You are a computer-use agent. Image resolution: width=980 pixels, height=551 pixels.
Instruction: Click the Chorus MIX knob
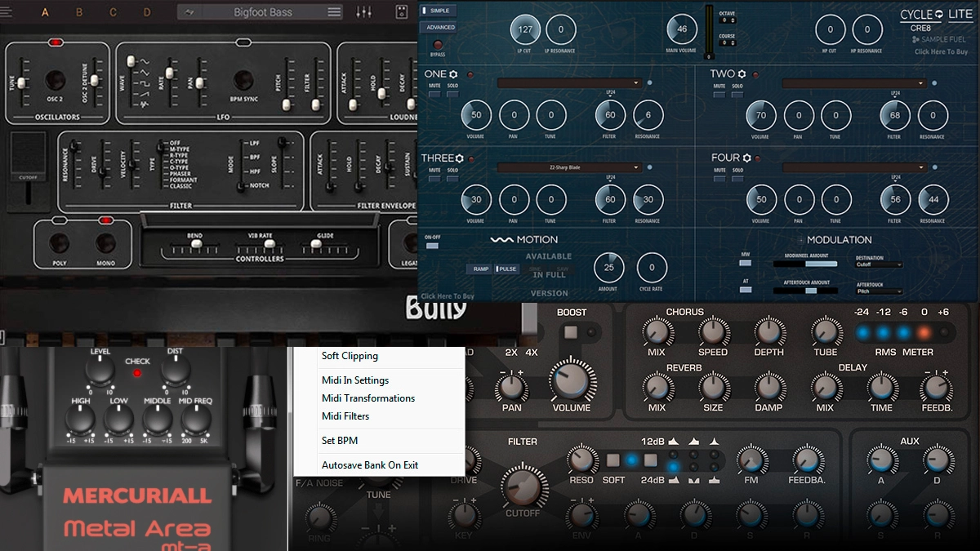tap(656, 332)
